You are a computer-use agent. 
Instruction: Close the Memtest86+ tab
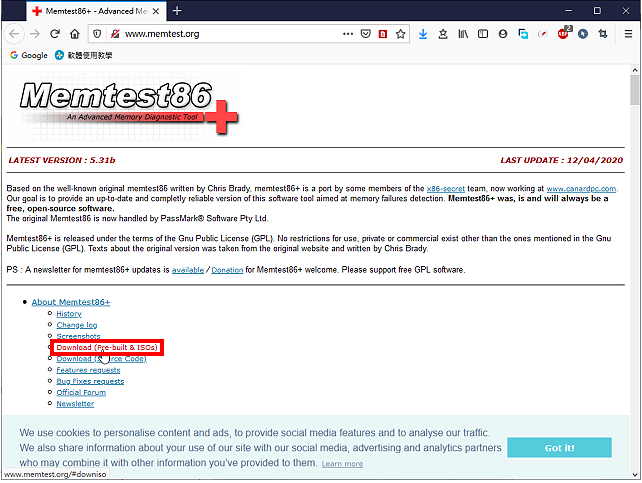tap(156, 11)
